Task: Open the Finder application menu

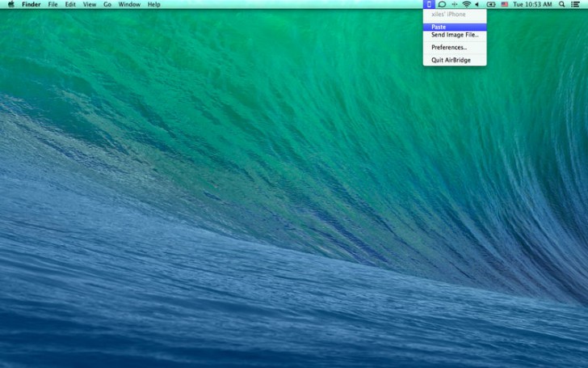Action: coord(31,5)
